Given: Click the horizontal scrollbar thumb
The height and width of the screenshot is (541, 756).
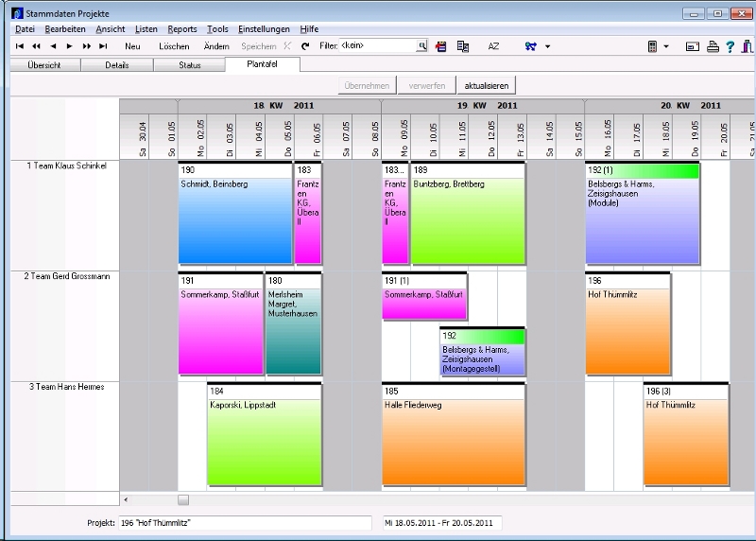Looking at the screenshot, I should click(x=183, y=500).
